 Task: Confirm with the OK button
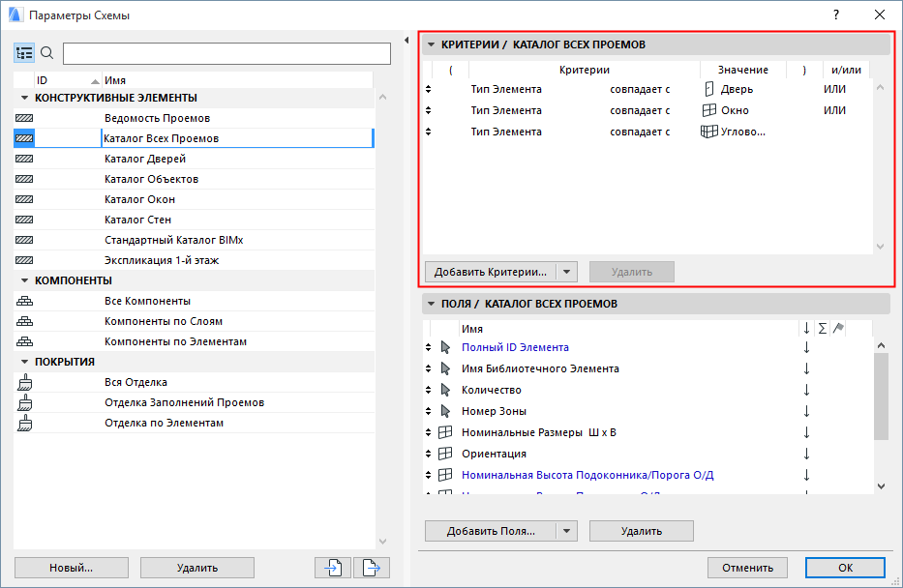coord(845,568)
